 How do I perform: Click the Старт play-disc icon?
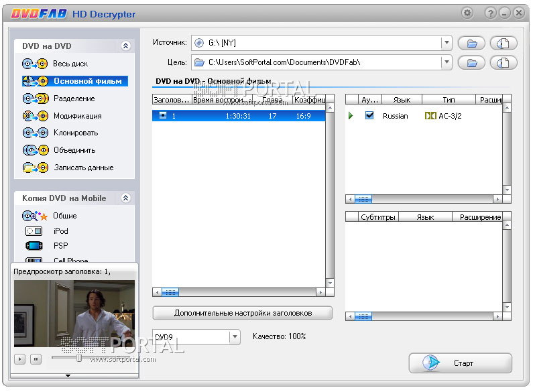pos(431,363)
